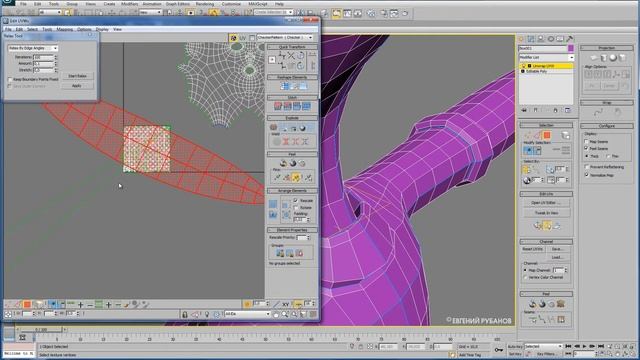The height and width of the screenshot is (360, 640).
Task: Click the Reset Peel icon in Edit UVWs Peel rollout
Action: (x=302, y=164)
